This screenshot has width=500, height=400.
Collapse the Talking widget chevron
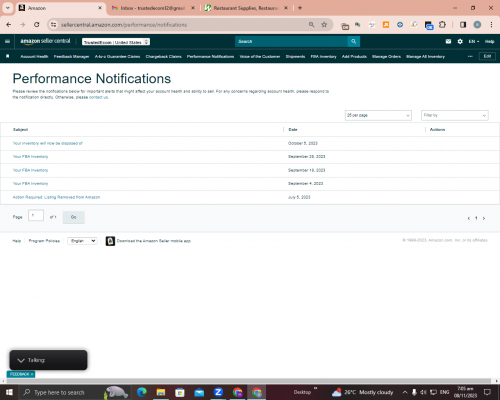(x=21, y=360)
